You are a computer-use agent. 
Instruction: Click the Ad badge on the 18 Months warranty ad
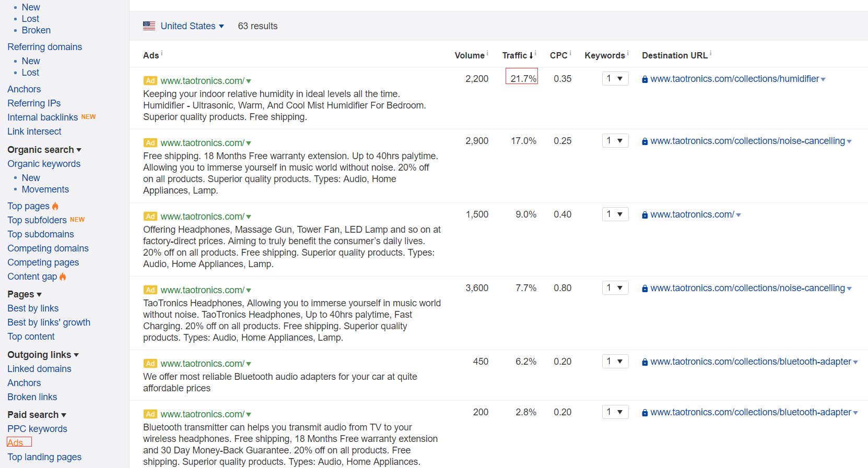[150, 143]
